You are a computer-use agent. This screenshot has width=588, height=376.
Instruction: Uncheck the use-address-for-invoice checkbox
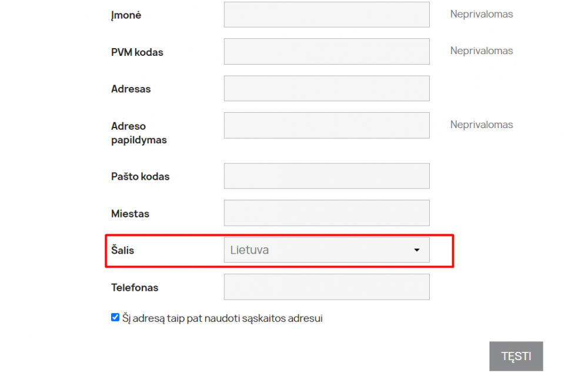pyautogui.click(x=115, y=318)
